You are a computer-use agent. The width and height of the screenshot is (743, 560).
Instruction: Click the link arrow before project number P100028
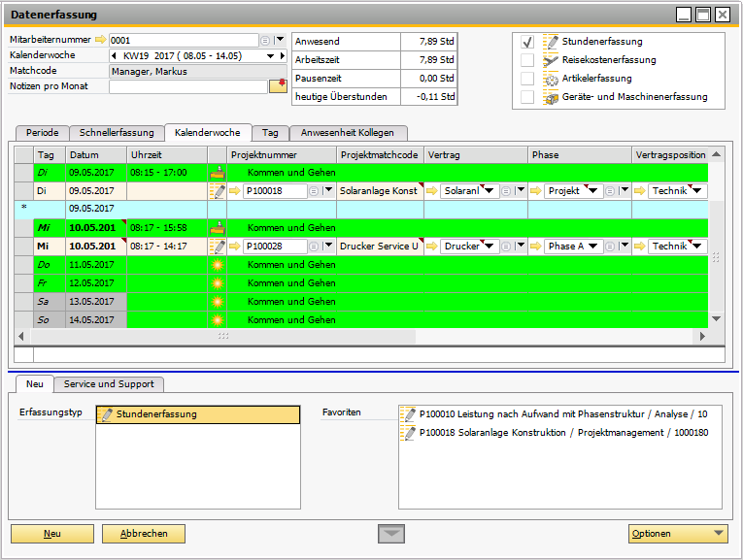pos(235,247)
